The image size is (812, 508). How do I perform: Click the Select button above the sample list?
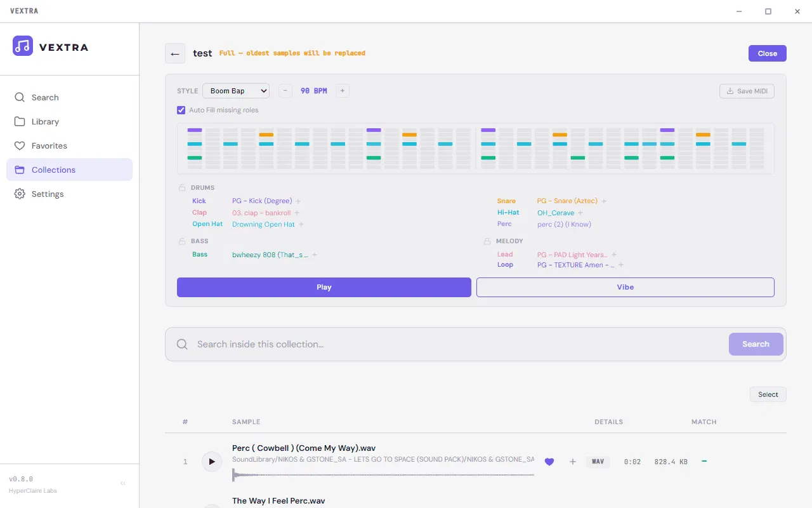click(x=768, y=394)
